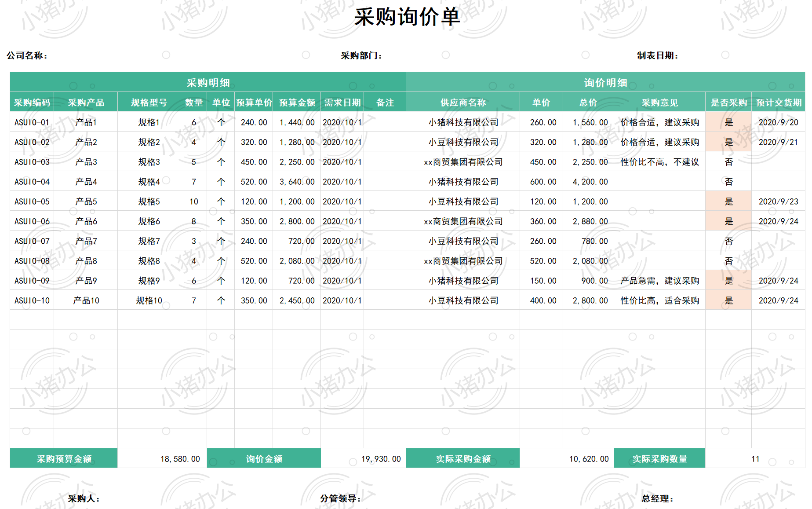Select the 备注 column header

coord(385,103)
